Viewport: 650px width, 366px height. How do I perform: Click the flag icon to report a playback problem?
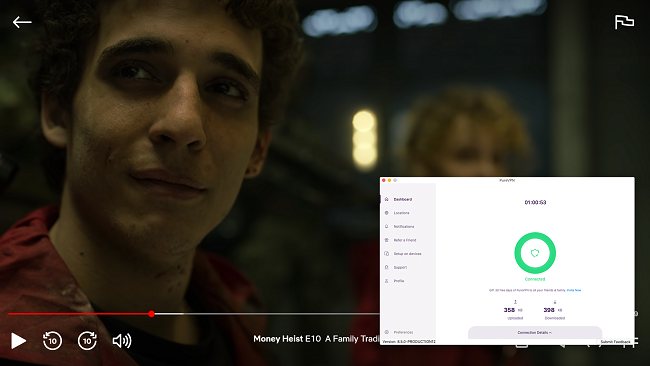tap(624, 22)
